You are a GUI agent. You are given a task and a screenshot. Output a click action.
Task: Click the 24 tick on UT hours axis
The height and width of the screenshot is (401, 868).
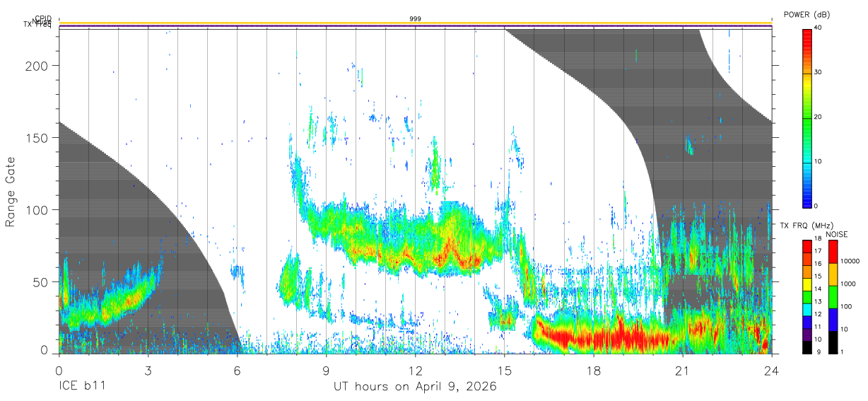tap(771, 371)
